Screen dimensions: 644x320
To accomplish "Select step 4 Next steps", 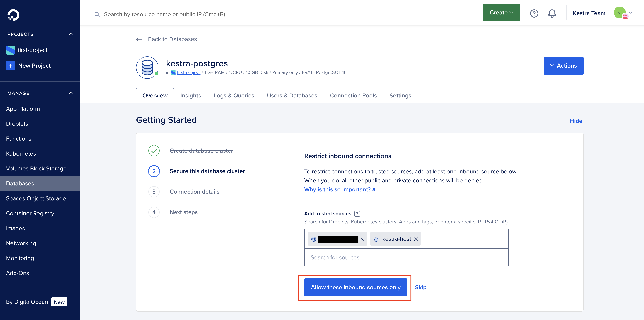I will (183, 212).
